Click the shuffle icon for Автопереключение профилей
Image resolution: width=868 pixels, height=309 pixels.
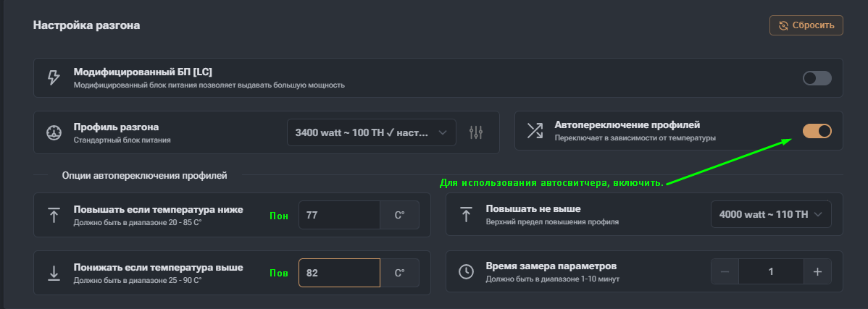(535, 130)
